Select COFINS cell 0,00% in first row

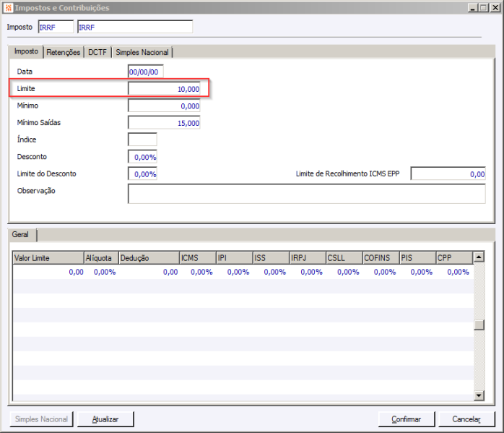pyautogui.click(x=381, y=272)
